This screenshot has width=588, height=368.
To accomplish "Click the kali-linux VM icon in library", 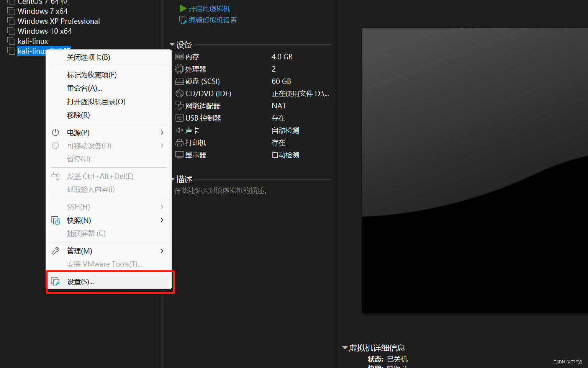I will click(11, 41).
